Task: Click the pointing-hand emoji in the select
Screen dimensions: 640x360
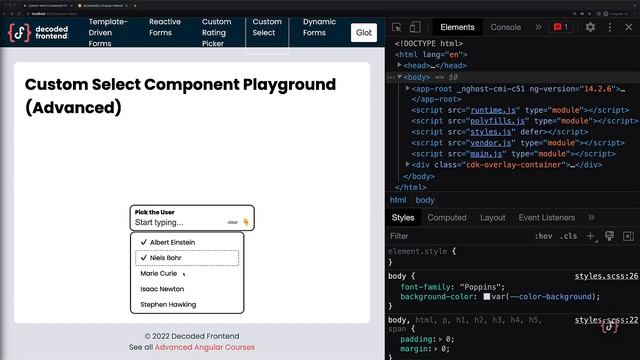Action: 246,222
